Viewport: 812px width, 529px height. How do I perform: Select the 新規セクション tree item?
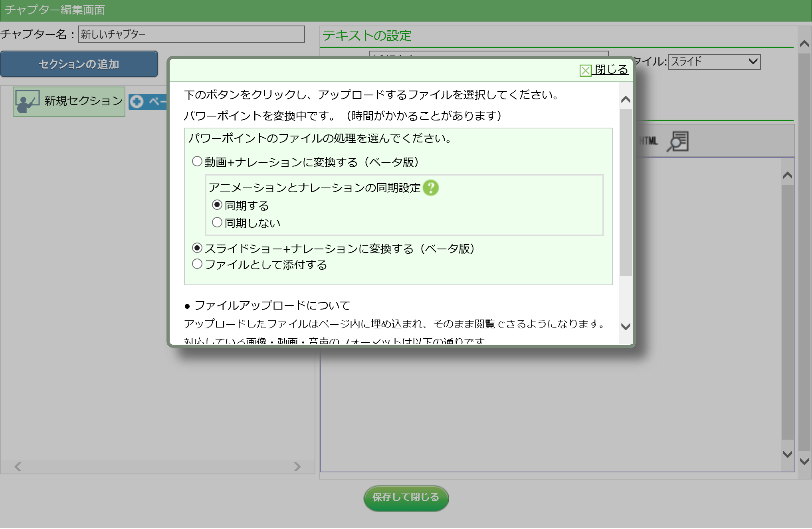pos(69,101)
